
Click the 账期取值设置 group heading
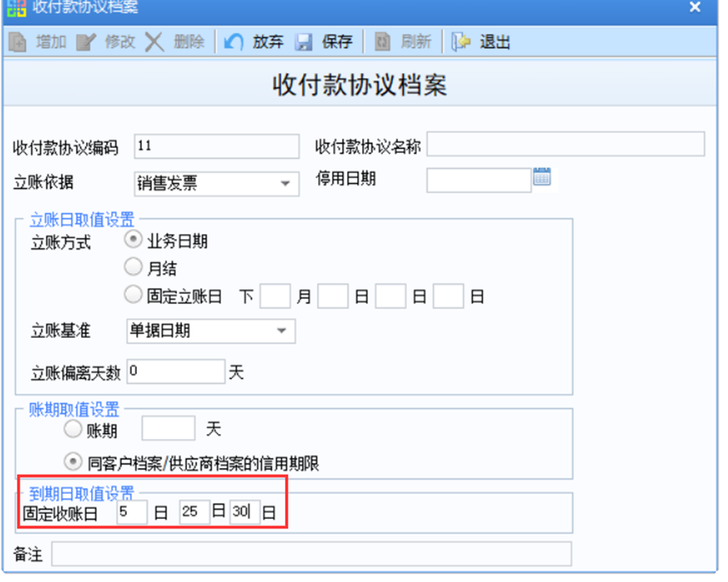coord(74,409)
